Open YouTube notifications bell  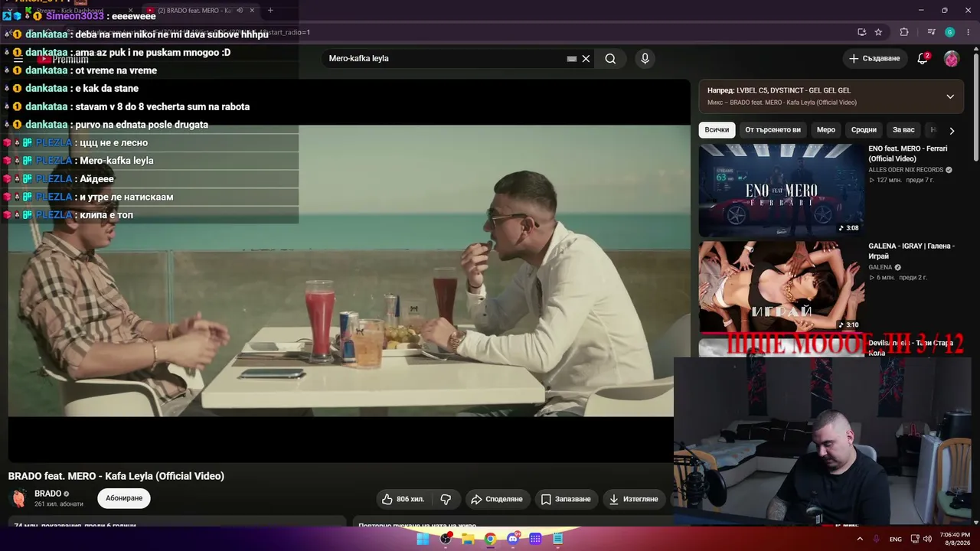(923, 59)
